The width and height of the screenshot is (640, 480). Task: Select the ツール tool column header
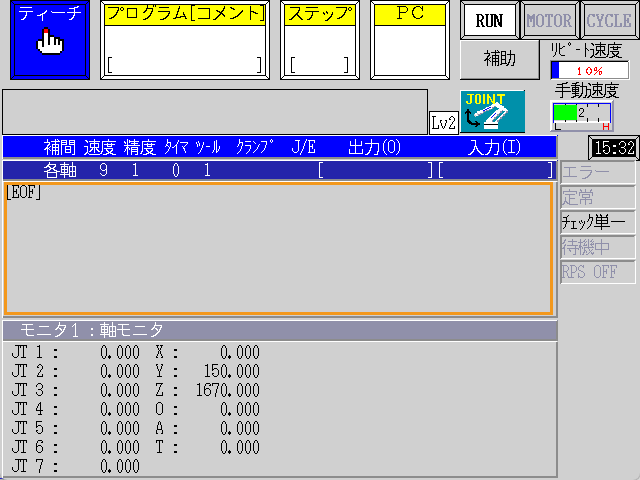(208, 147)
